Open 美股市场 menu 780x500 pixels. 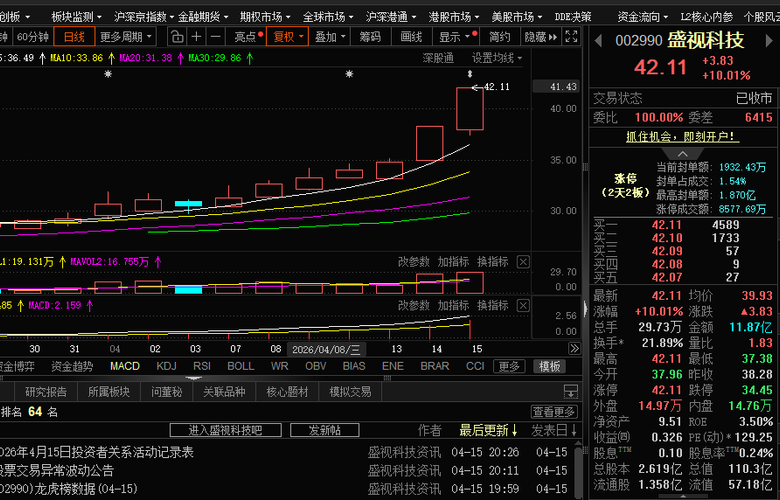pyautogui.click(x=516, y=17)
